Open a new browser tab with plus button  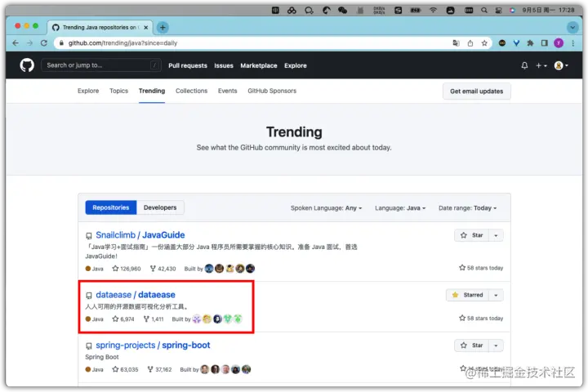163,28
